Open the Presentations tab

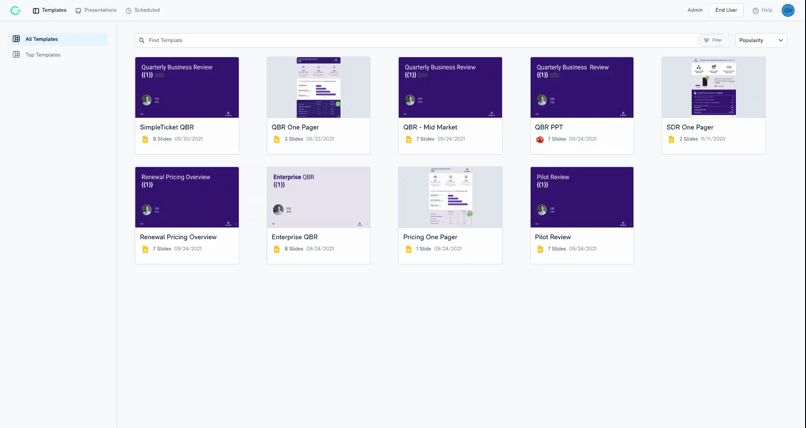point(96,10)
